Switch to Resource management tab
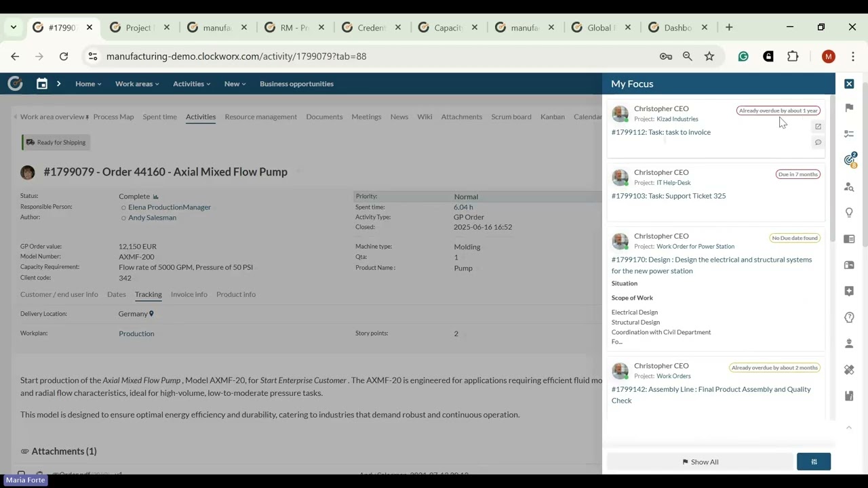Screen dimensions: 868x488 click(260, 117)
